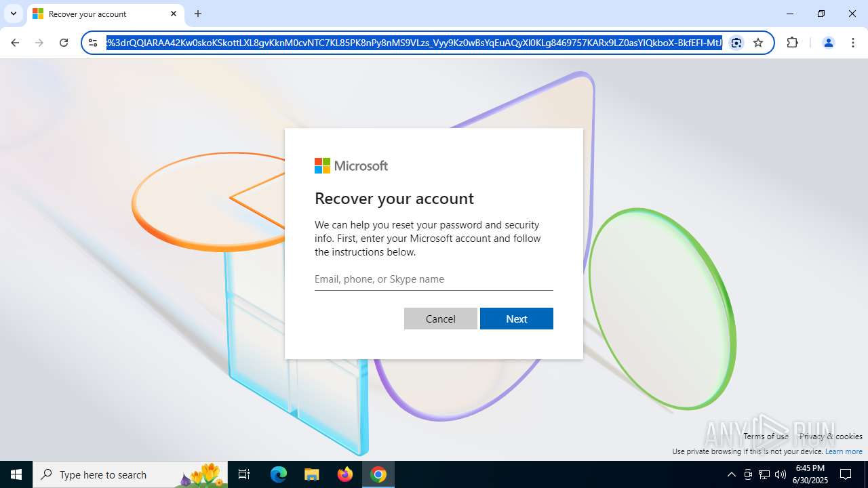Open the Learn more link
Screen dimensions: 868x488
click(x=844, y=451)
